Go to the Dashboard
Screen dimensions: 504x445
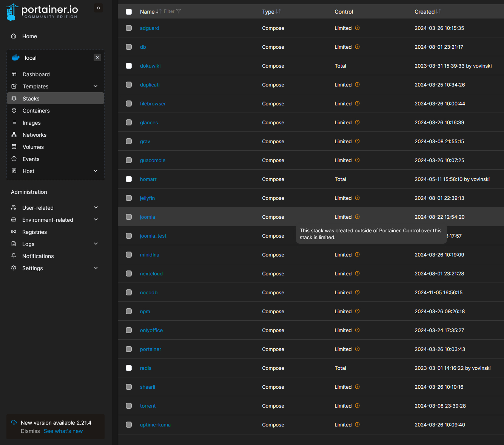[36, 74]
